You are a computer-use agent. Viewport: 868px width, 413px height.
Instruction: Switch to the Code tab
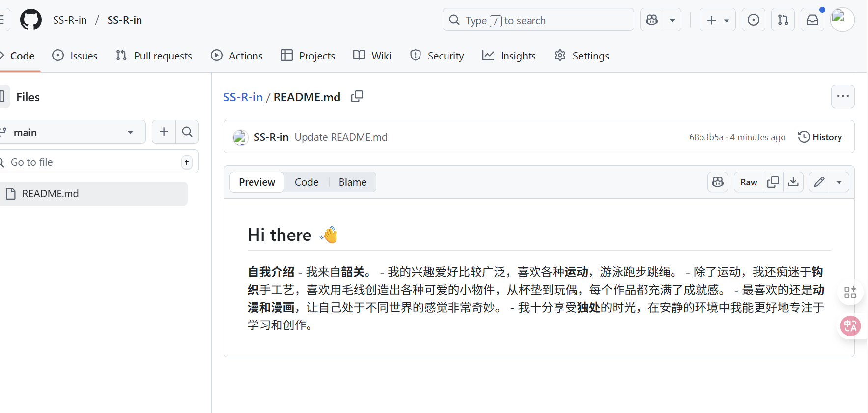pos(18,56)
